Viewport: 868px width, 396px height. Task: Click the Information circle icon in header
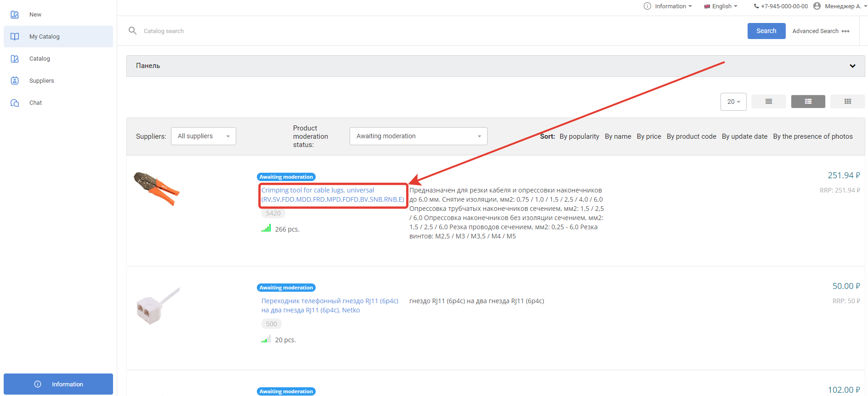click(647, 6)
